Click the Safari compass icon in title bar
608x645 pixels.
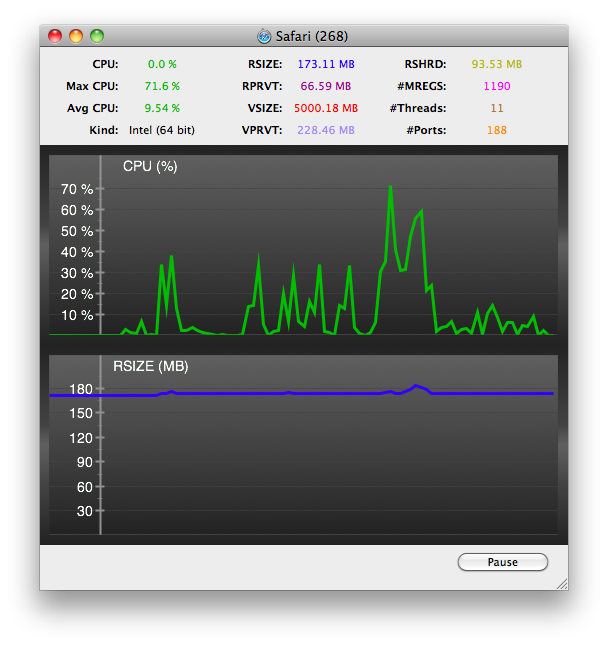pyautogui.click(x=264, y=36)
